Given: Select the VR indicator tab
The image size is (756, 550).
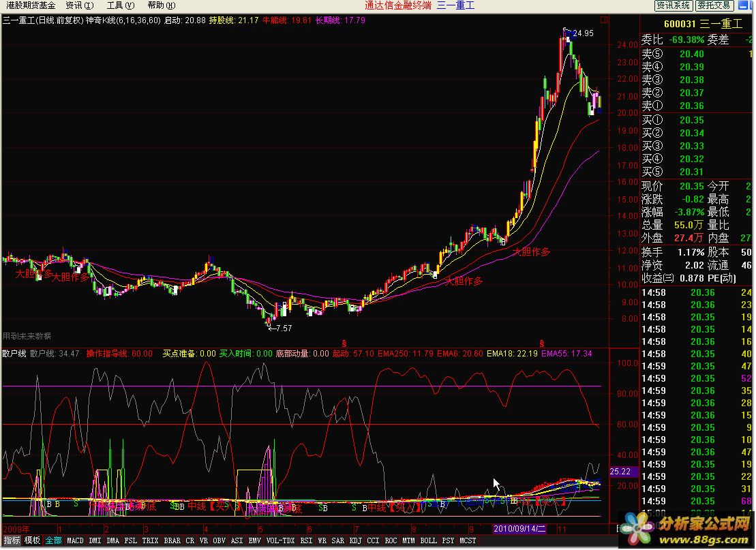Looking at the screenshot, I should [x=203, y=541].
